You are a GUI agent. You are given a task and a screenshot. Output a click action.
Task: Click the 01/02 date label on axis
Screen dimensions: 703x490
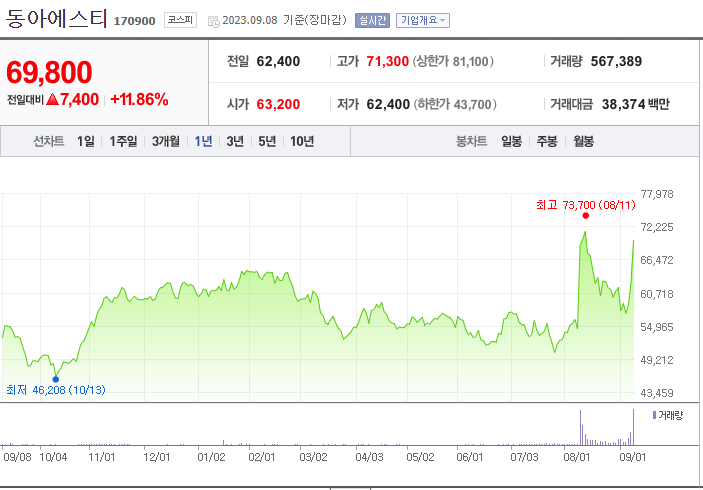(x=211, y=457)
